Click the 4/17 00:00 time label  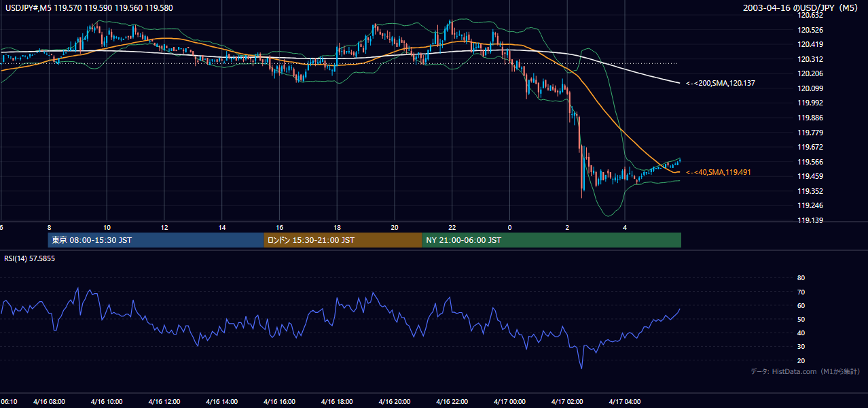coord(510,402)
